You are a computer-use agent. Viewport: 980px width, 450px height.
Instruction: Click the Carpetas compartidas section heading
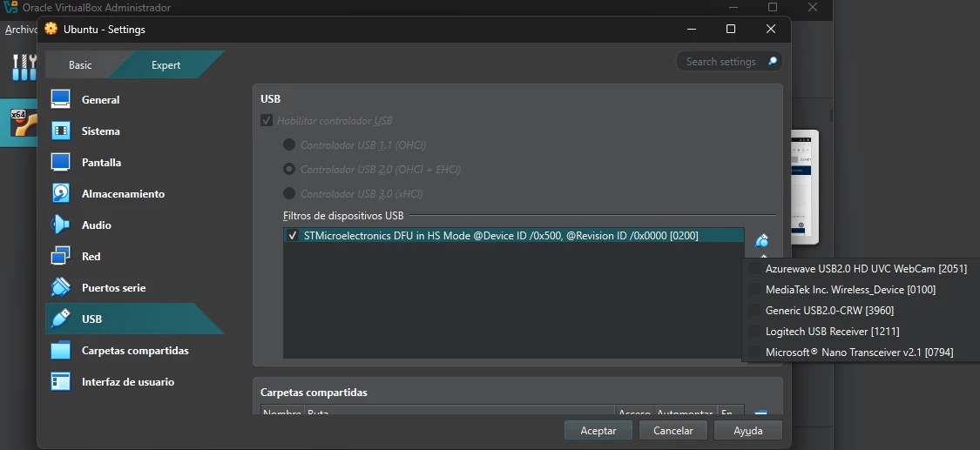[314, 393]
